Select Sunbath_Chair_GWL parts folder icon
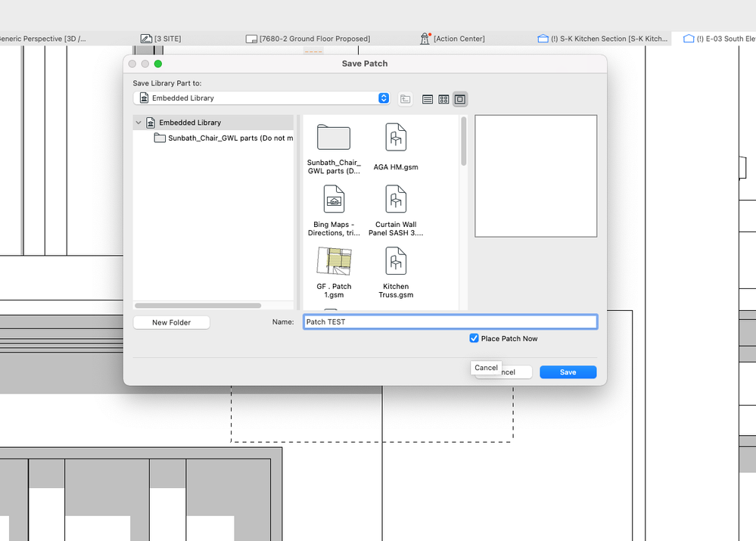 pyautogui.click(x=334, y=138)
